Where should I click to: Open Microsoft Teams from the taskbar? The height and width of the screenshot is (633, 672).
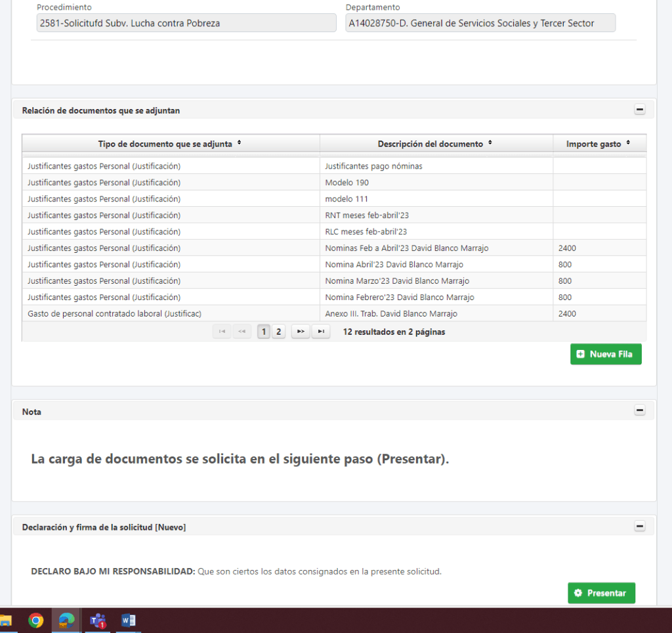98,620
